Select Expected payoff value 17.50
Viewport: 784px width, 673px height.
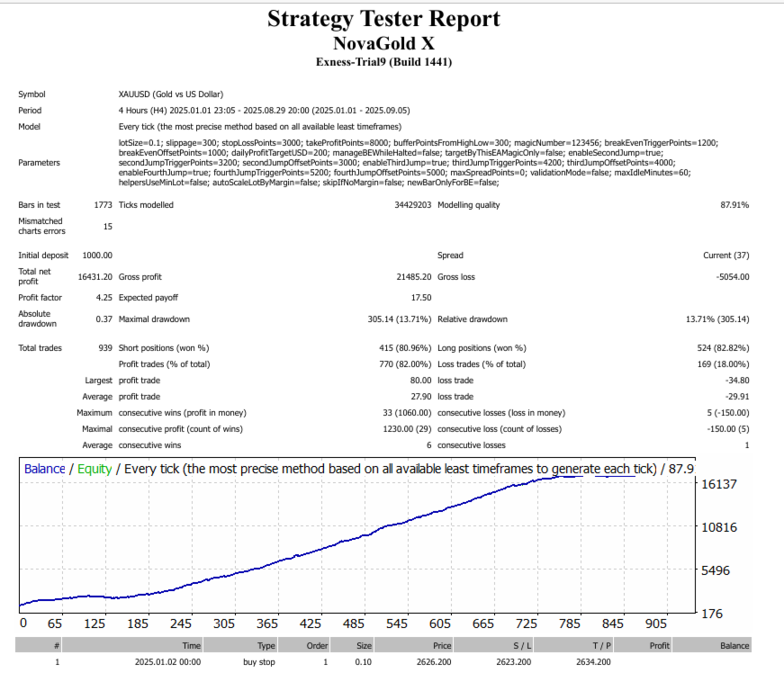(421, 298)
